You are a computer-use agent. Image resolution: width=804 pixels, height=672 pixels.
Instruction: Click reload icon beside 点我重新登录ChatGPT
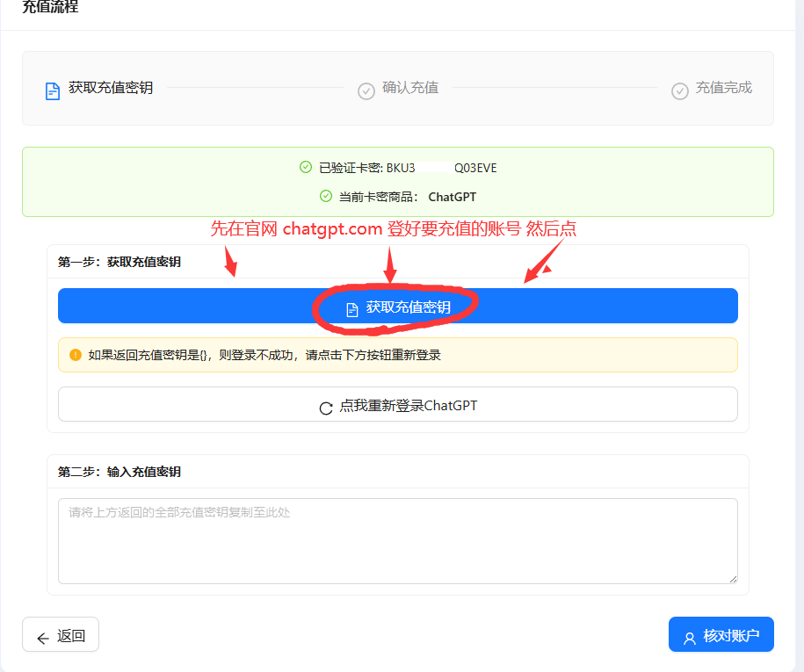(326, 408)
